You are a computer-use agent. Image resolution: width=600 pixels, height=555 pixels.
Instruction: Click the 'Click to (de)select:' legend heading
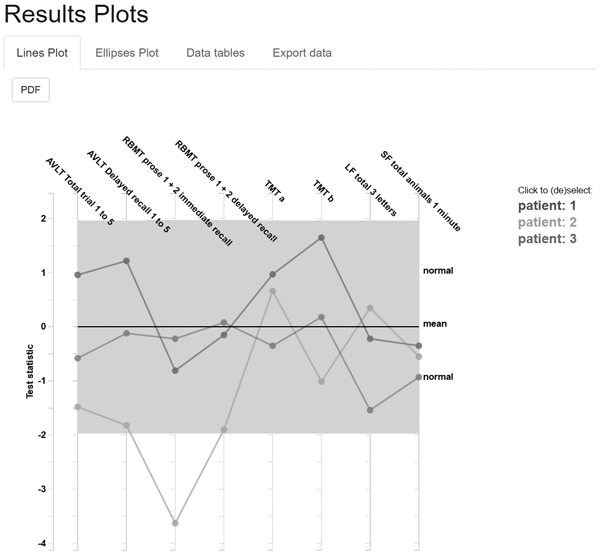555,190
